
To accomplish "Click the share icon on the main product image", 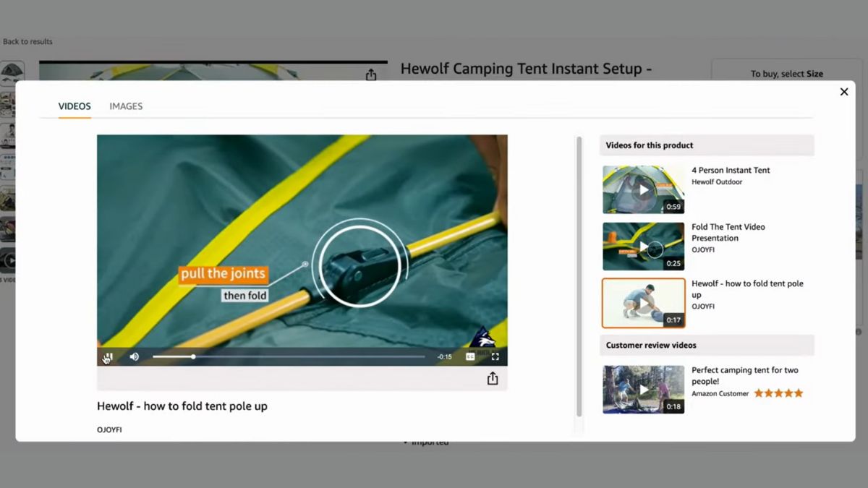I will 371,74.
